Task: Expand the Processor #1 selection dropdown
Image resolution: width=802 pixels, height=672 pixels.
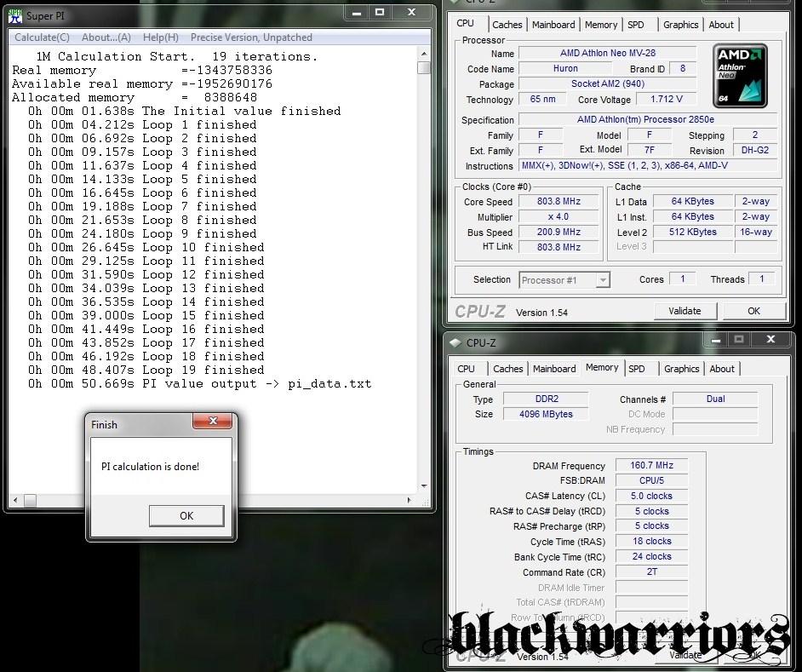Action: tap(604, 280)
